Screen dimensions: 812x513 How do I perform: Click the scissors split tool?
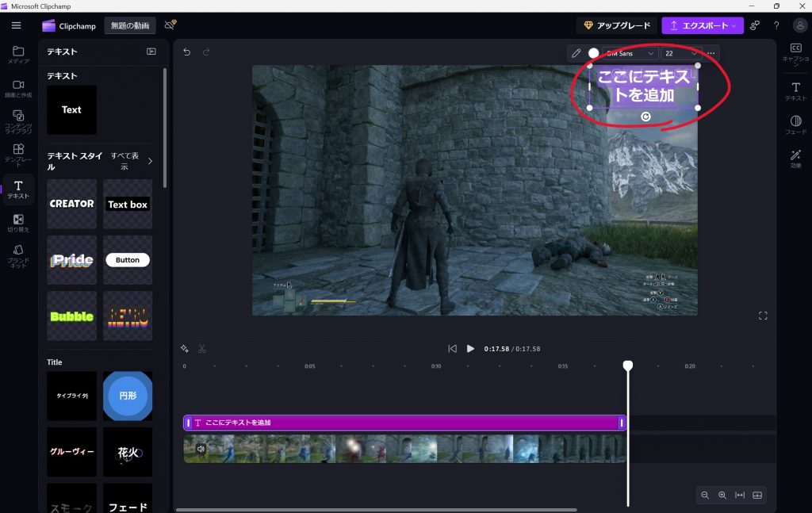202,349
